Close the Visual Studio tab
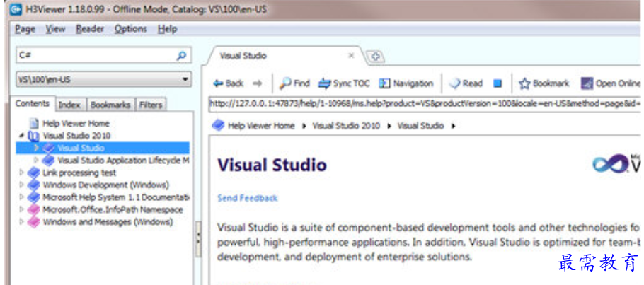This screenshot has height=285, width=644. (x=351, y=56)
